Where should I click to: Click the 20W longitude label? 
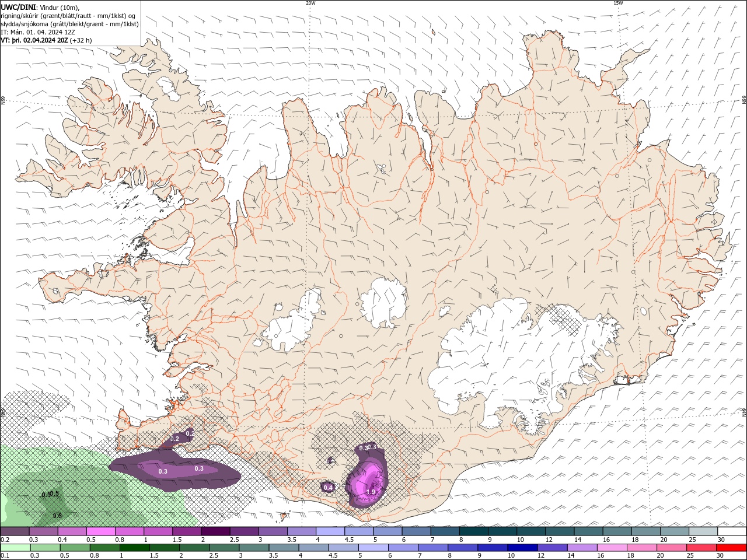[x=310, y=3]
